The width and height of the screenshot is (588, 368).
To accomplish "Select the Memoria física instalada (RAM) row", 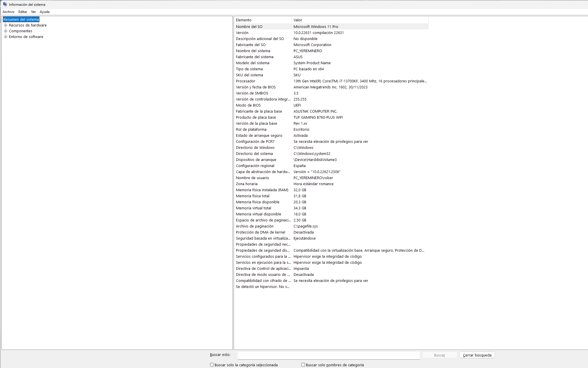I will pos(262,190).
